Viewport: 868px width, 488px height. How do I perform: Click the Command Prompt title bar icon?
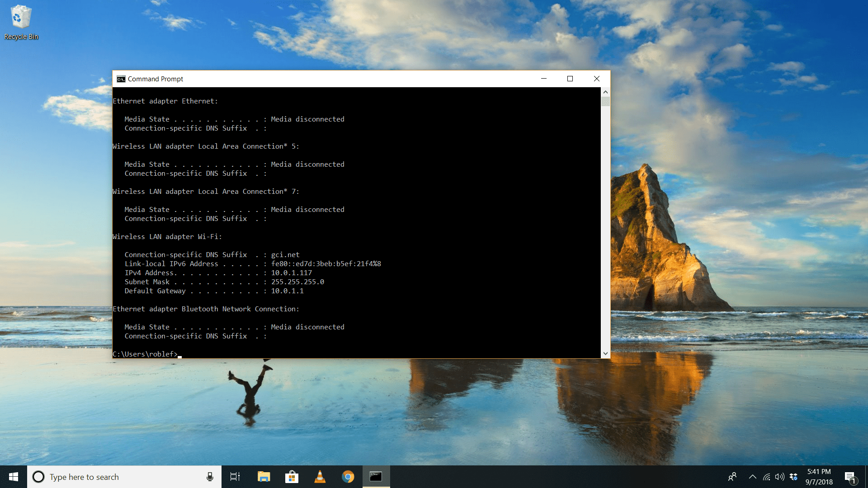pos(122,78)
